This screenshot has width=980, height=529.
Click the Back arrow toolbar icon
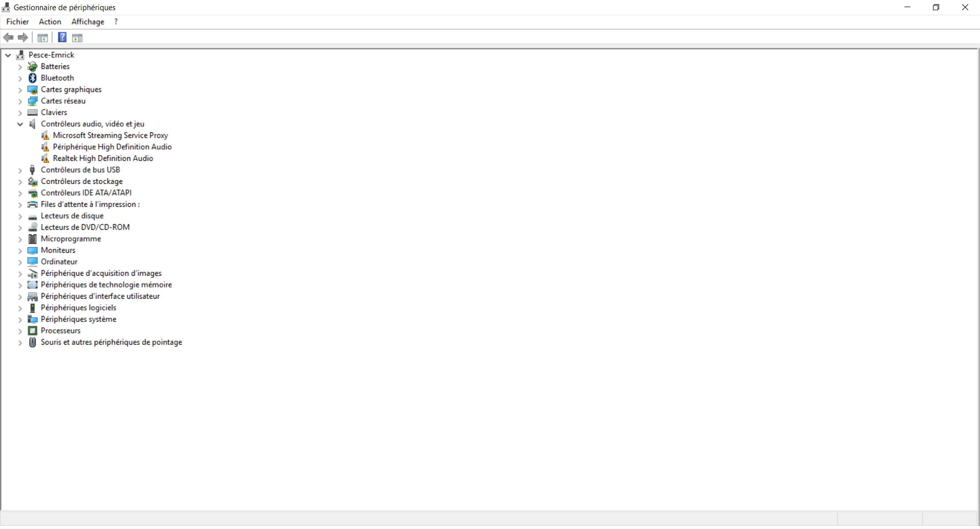(8, 38)
